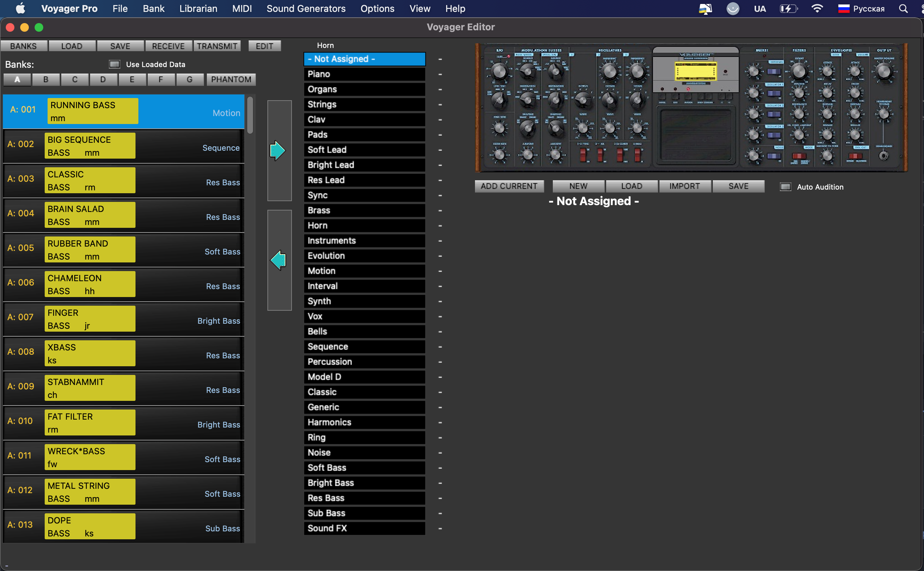Click the cyan left-pointing arrow
924x571 pixels.
pyautogui.click(x=279, y=260)
